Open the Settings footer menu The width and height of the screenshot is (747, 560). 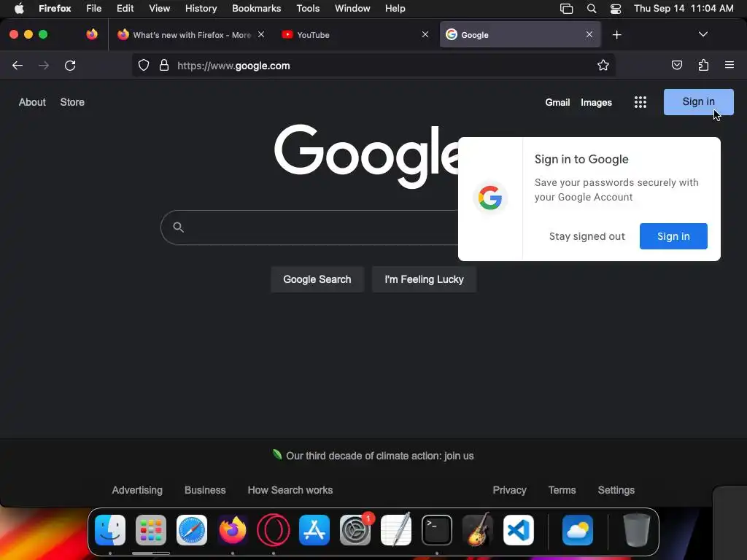(x=616, y=490)
